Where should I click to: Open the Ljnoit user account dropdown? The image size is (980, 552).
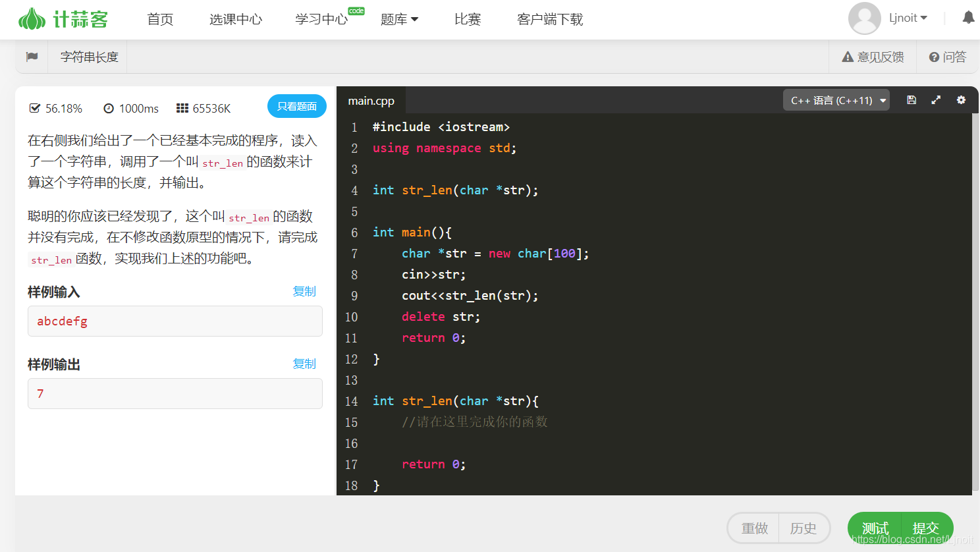(x=908, y=18)
